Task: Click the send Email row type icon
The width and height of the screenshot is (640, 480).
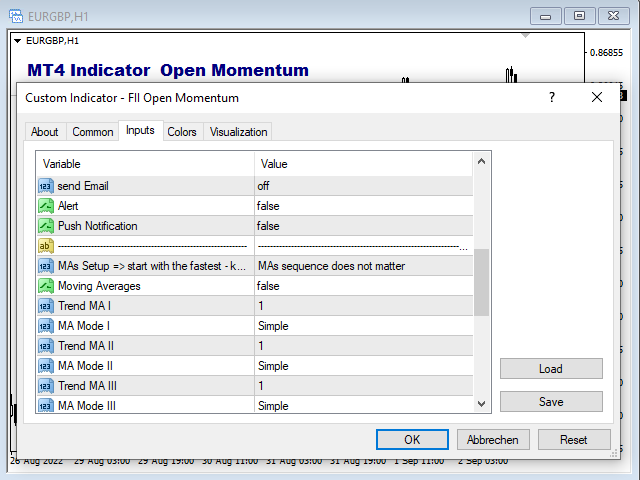Action: [46, 186]
